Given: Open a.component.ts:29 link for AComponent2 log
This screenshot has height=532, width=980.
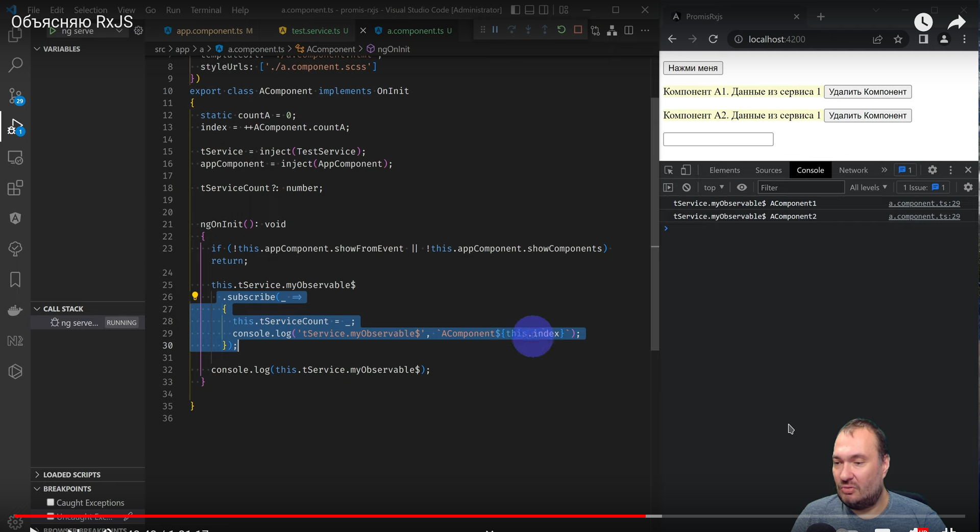Looking at the screenshot, I should 924,216.
